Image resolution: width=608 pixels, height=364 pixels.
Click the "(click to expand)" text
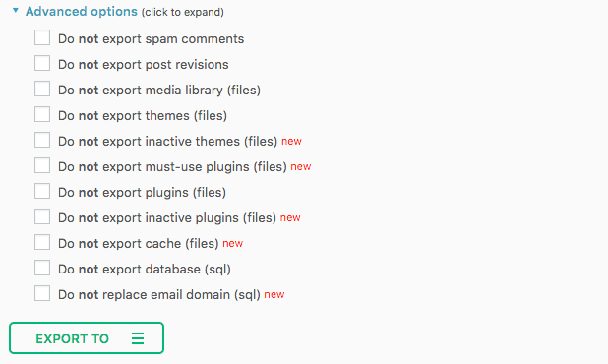tap(183, 13)
